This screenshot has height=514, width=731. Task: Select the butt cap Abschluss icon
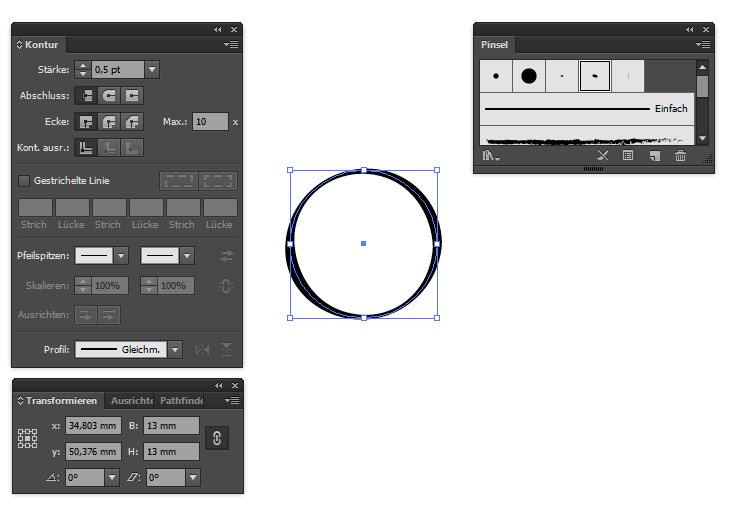[x=87, y=96]
